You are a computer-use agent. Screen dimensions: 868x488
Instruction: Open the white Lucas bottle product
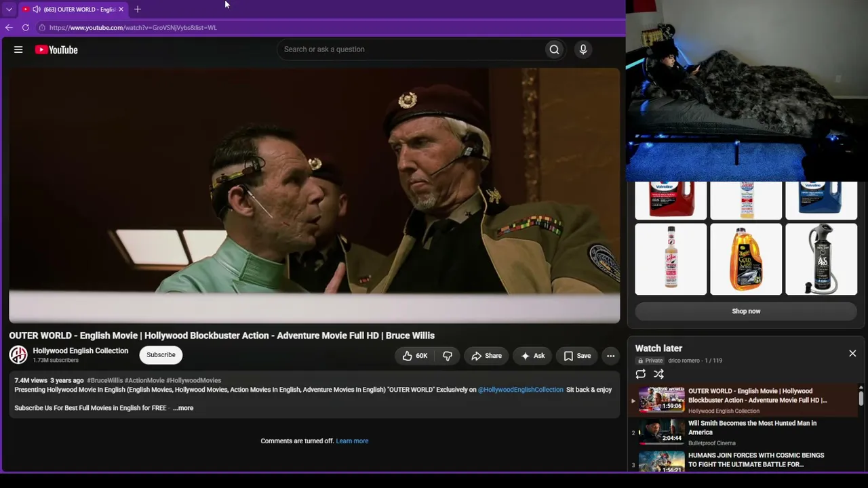point(746,201)
